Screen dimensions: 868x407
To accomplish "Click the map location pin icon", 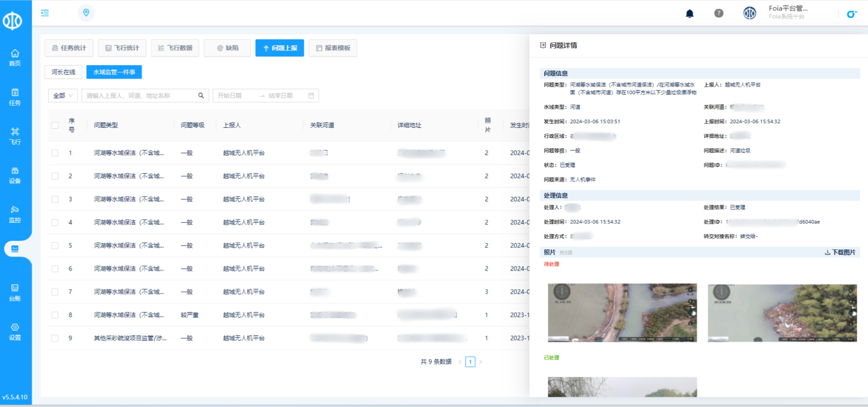I will point(86,13).
